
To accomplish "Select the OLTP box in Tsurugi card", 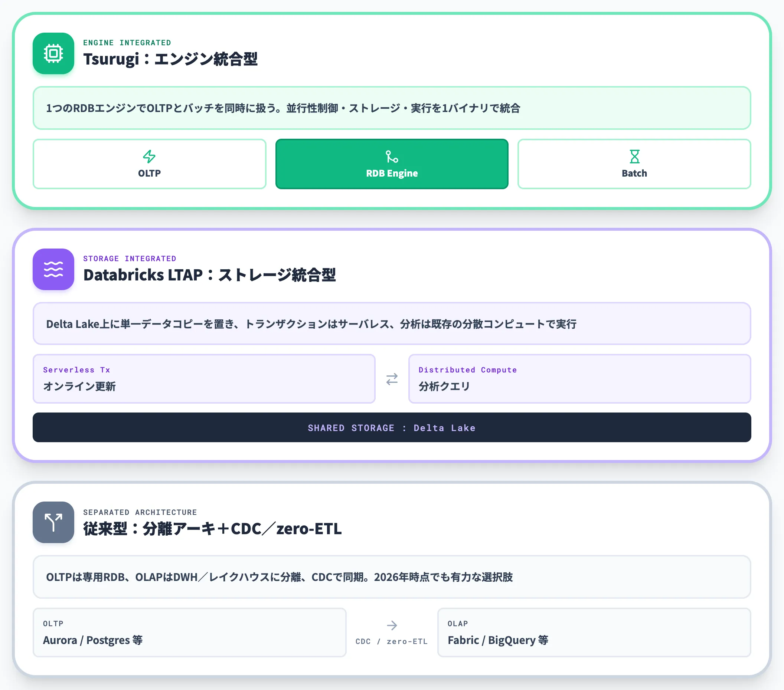I will click(149, 164).
